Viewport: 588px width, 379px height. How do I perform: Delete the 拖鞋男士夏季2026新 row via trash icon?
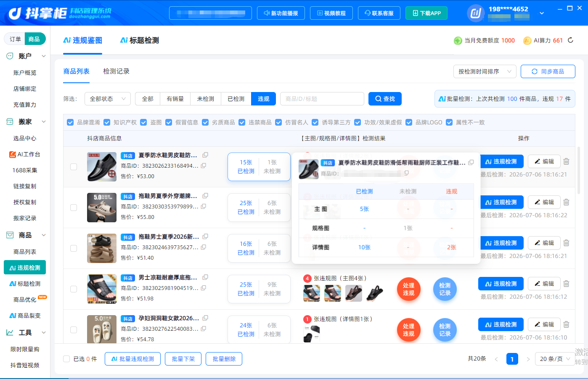pyautogui.click(x=567, y=243)
